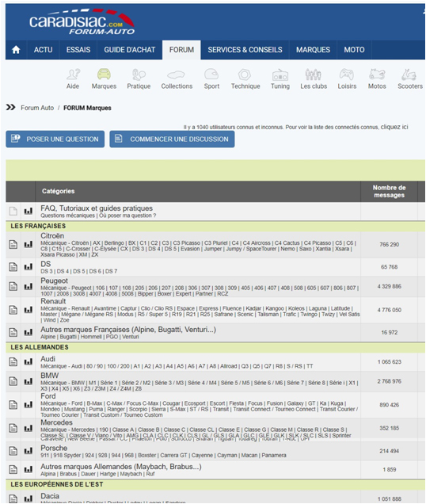Open the Citroën forum category
The image size is (426, 504).
click(52, 236)
